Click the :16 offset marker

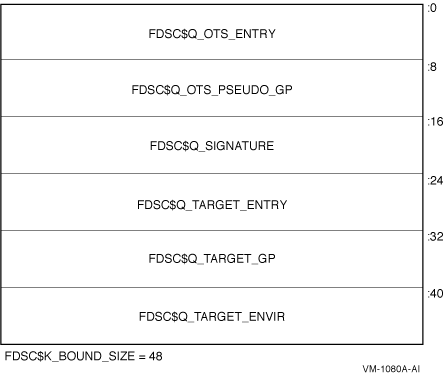(x=435, y=122)
